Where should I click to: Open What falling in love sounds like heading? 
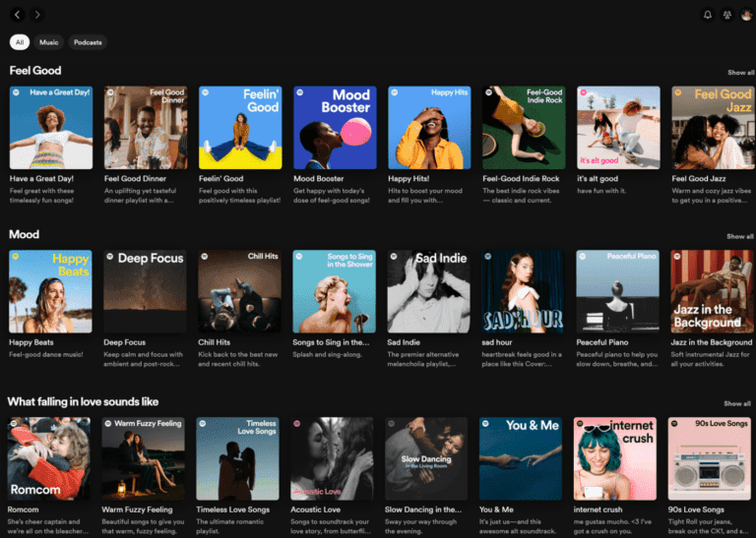(x=83, y=401)
